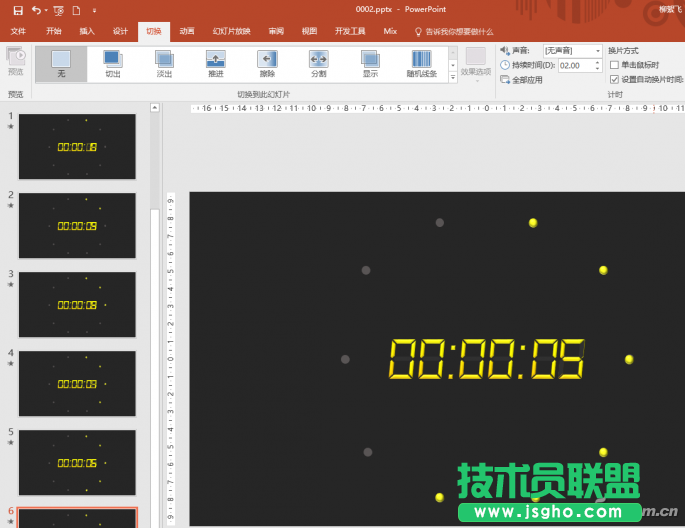Image resolution: width=685 pixels, height=528 pixels.
Task: Expand the full transition gallery
Action: point(453,77)
